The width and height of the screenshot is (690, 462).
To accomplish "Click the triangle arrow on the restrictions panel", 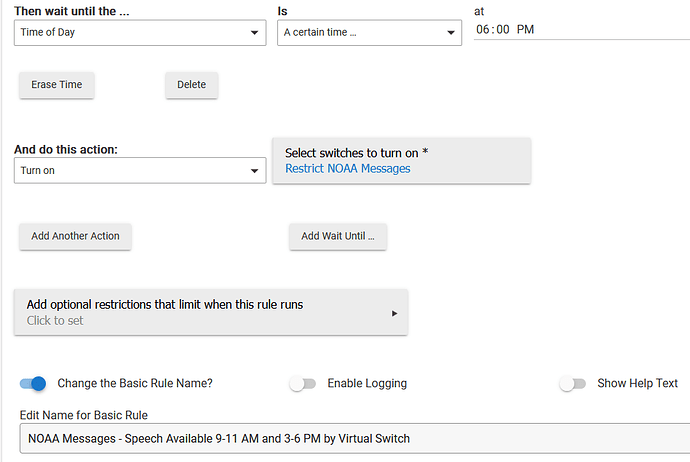I will [x=395, y=313].
